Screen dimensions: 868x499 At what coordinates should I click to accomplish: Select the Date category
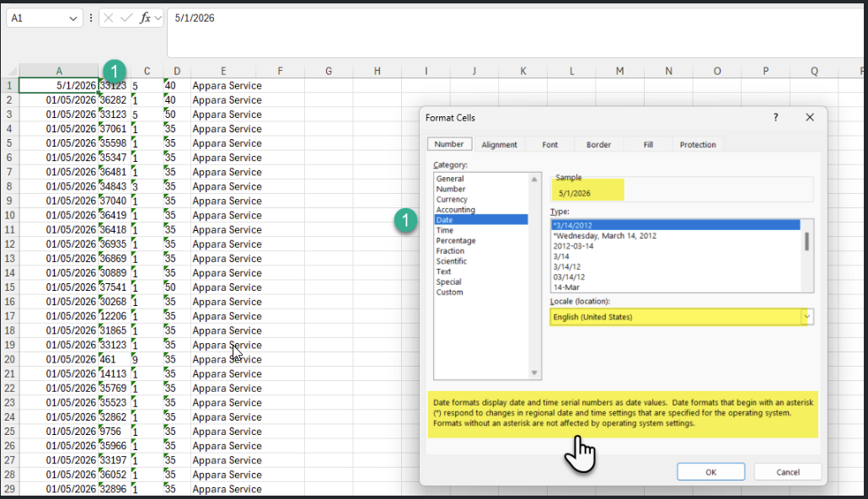point(481,220)
